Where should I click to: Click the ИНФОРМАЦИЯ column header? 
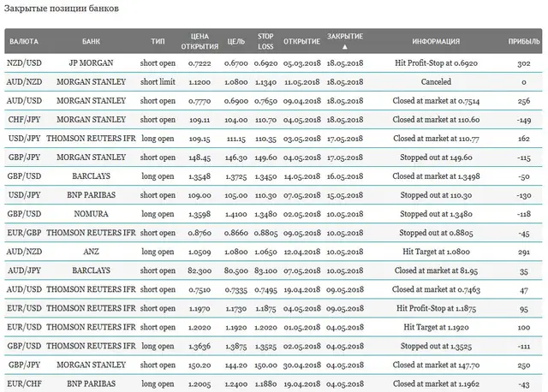436,42
